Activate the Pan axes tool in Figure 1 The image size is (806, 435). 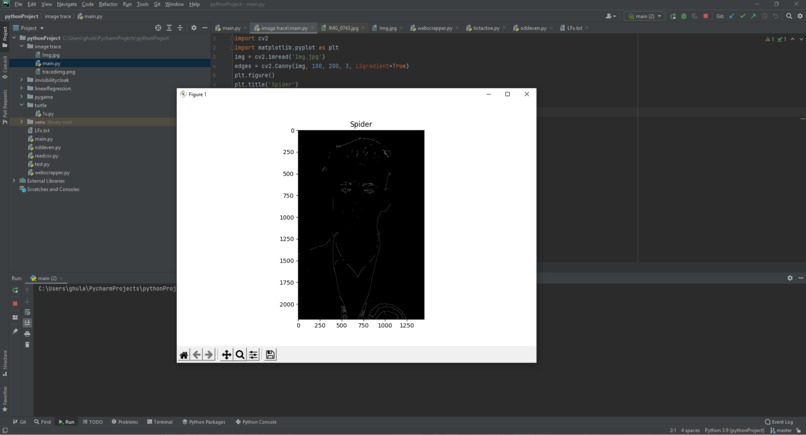[226, 355]
